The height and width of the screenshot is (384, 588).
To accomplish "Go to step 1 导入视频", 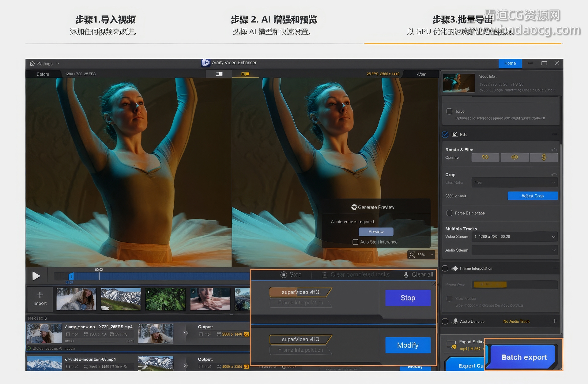I will pos(105,20).
